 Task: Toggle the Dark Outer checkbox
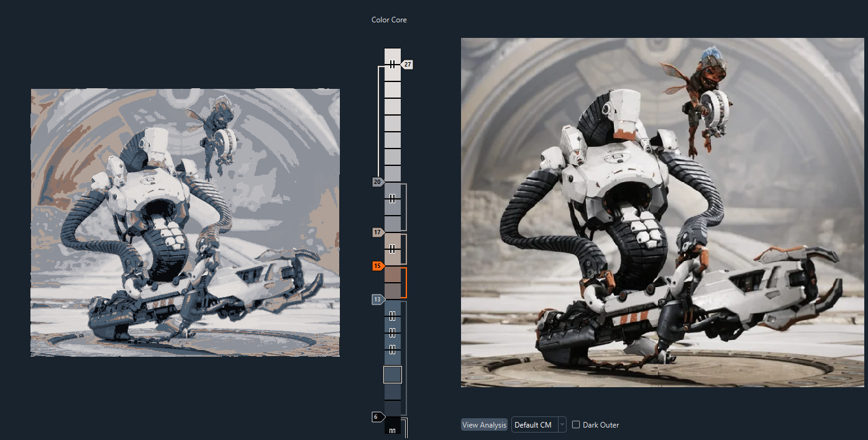[x=576, y=424]
